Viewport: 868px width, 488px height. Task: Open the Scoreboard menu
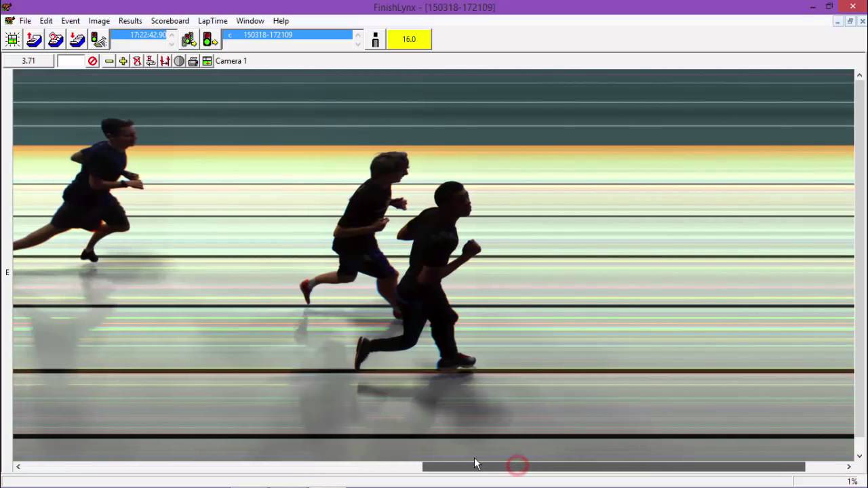(170, 21)
